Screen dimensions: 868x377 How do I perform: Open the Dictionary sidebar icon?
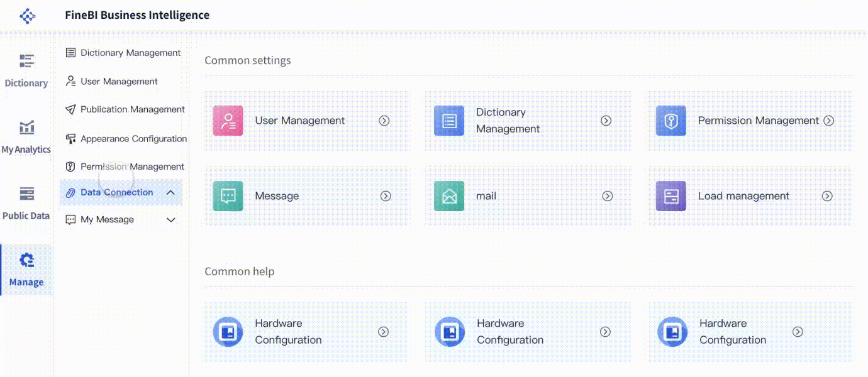[26, 61]
